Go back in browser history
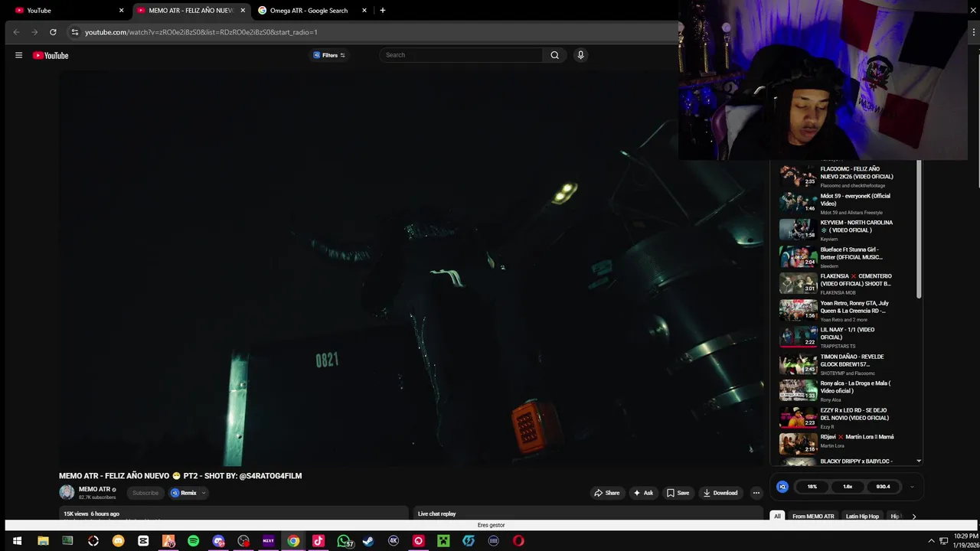 point(16,32)
